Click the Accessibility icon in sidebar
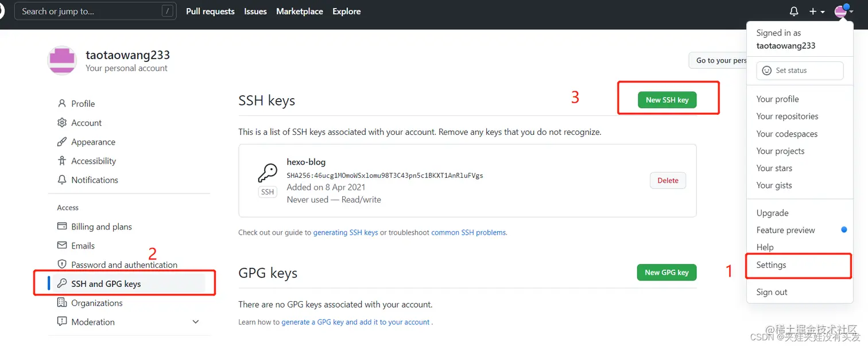Image resolution: width=868 pixels, height=346 pixels. tap(62, 161)
